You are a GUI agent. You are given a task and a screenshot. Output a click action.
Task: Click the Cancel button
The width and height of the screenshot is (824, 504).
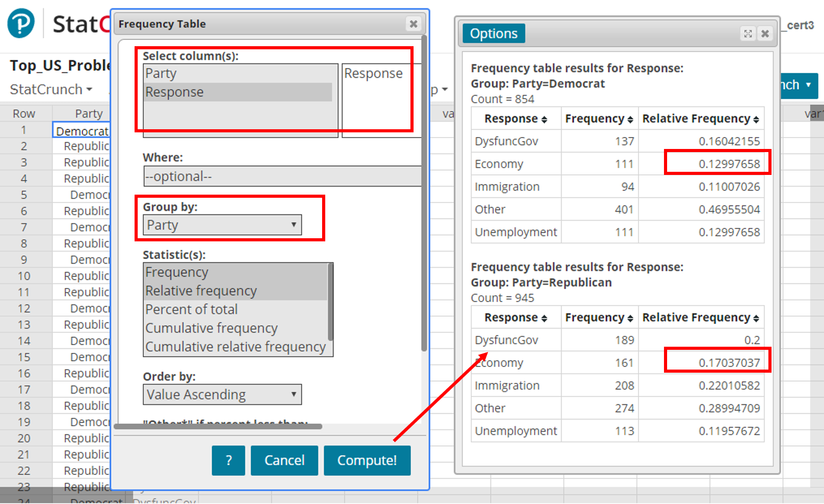point(284,460)
